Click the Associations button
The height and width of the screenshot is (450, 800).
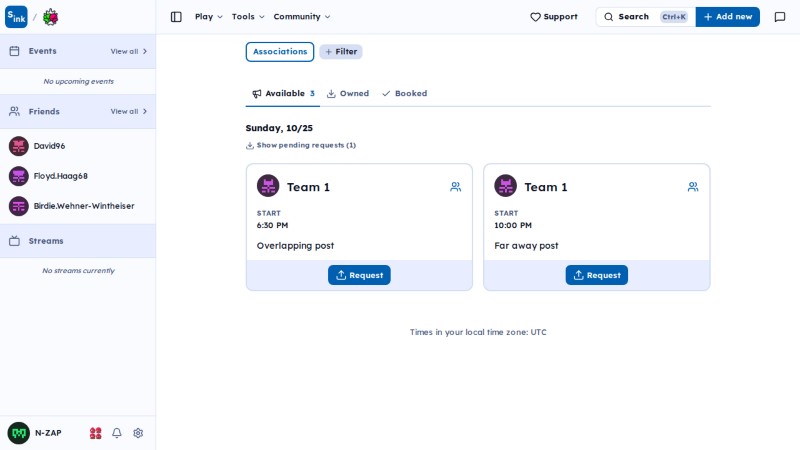click(280, 52)
